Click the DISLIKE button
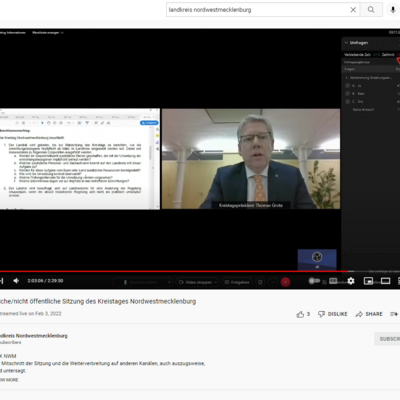This screenshot has height=400, width=400. click(x=333, y=314)
